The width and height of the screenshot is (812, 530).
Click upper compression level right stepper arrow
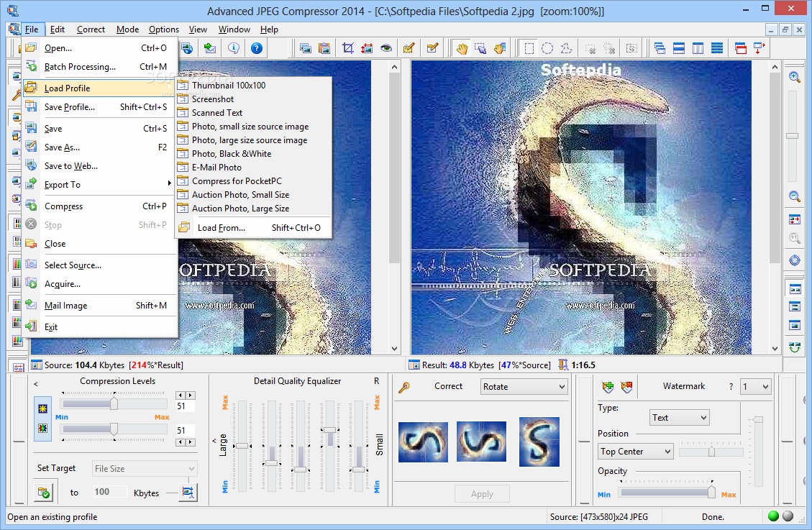click(191, 396)
